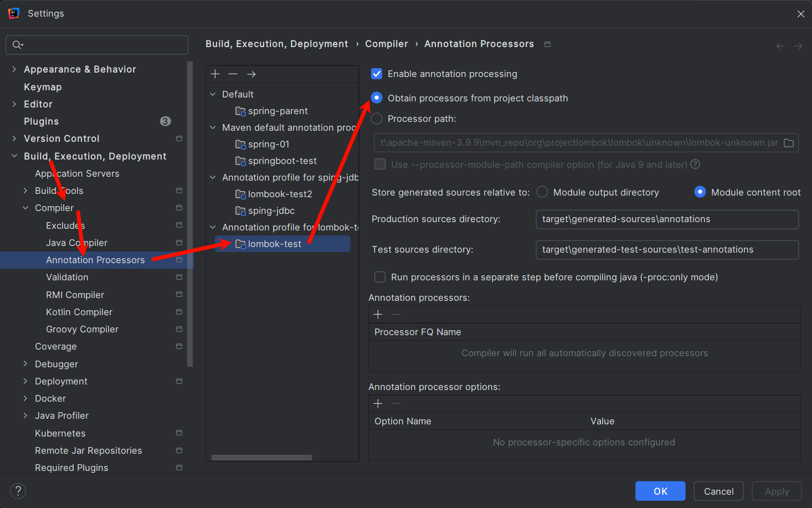Click help icon beside processor-module-path option
The width and height of the screenshot is (812, 508).
pyautogui.click(x=695, y=164)
